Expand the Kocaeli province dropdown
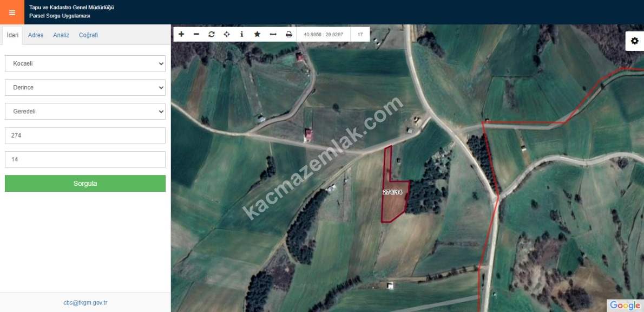The height and width of the screenshot is (312, 644). pyautogui.click(x=85, y=63)
